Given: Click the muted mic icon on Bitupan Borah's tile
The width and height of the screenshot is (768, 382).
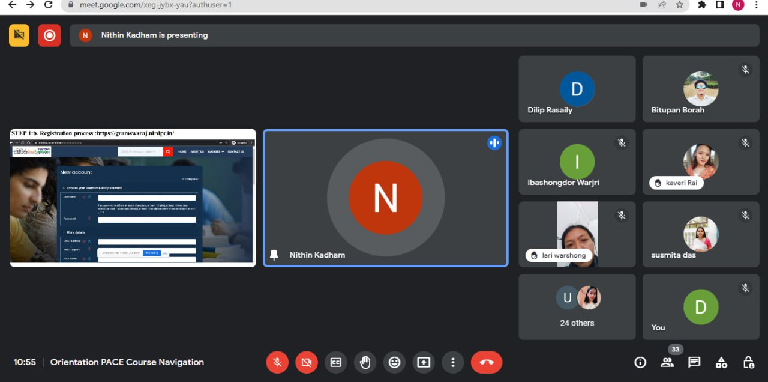Looking at the screenshot, I should [x=745, y=70].
